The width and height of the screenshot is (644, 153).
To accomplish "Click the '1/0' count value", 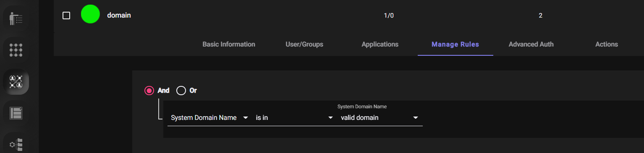I will click(389, 16).
